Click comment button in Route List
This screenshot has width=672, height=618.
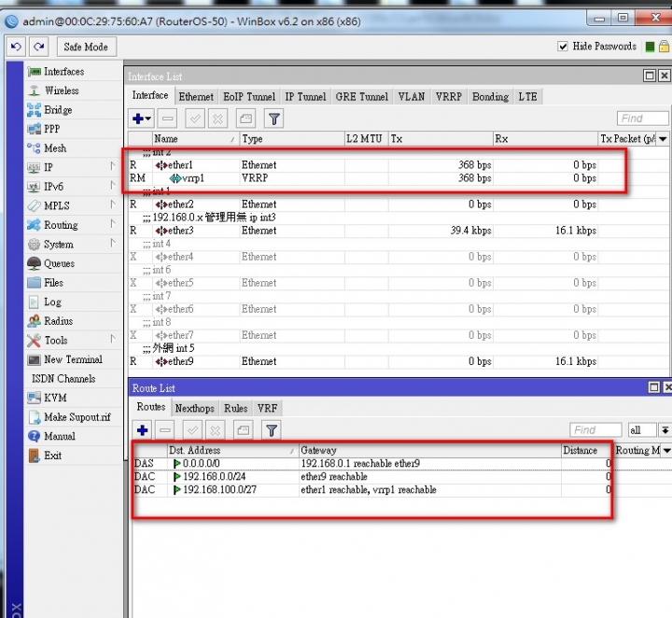point(243,429)
